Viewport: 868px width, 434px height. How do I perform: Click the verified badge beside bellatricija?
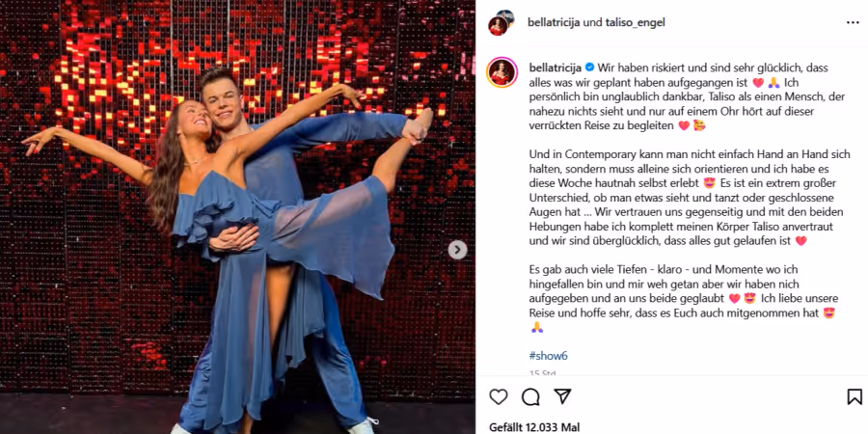[x=589, y=68]
